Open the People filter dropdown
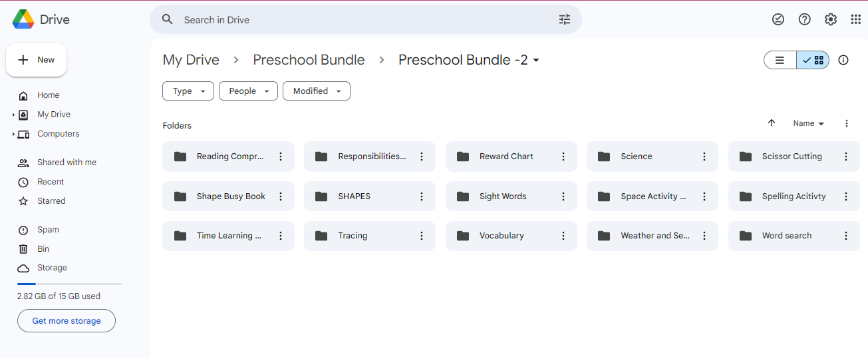Screen dimensions: 868x357 coord(248,91)
